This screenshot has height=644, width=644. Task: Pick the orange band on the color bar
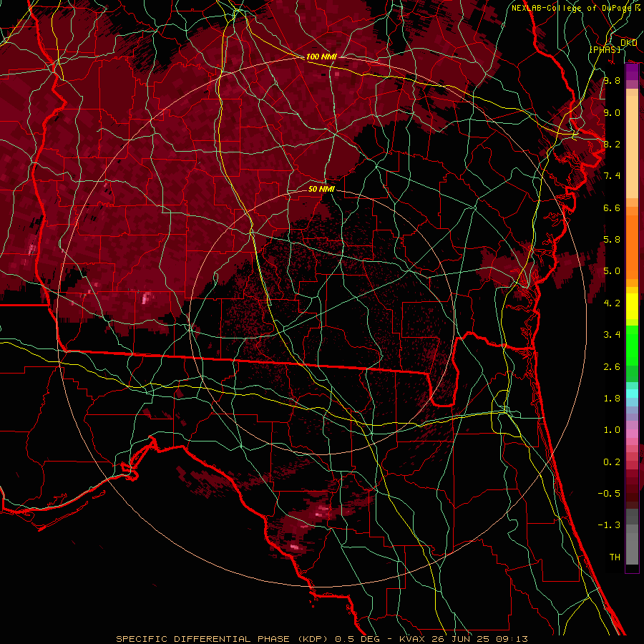632,246
